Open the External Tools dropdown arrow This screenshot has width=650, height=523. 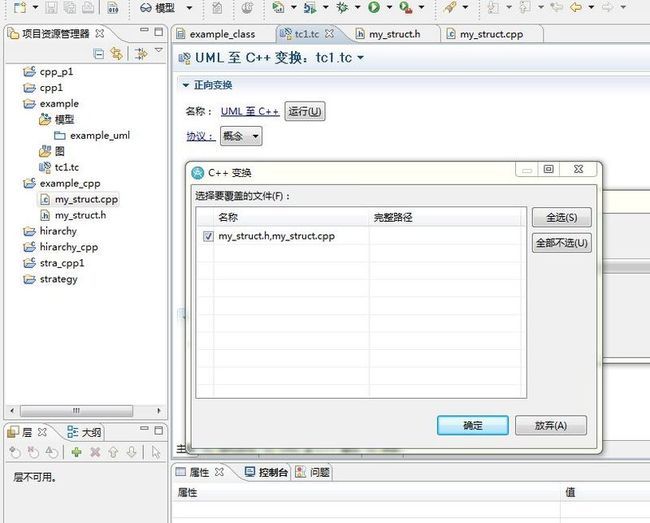click(x=421, y=7)
